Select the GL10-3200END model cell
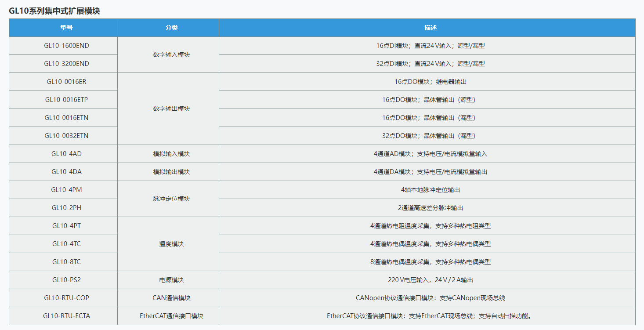The width and height of the screenshot is (644, 330). coord(66,64)
